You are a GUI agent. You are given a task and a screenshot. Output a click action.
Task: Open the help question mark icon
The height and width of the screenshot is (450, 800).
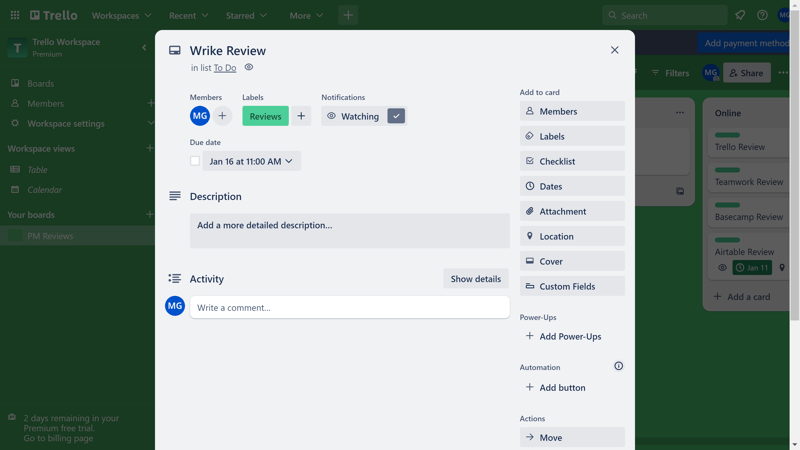pyautogui.click(x=762, y=15)
